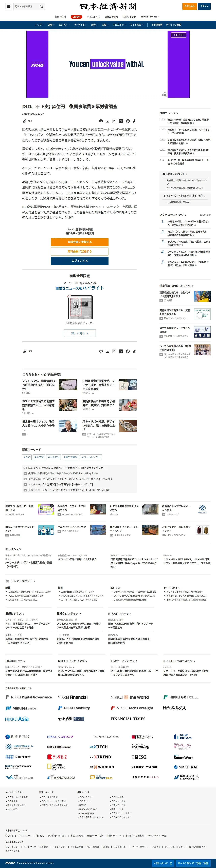Click the Facebook icon below the member box
This screenshot has width=216, height=868.
[128, 352]
